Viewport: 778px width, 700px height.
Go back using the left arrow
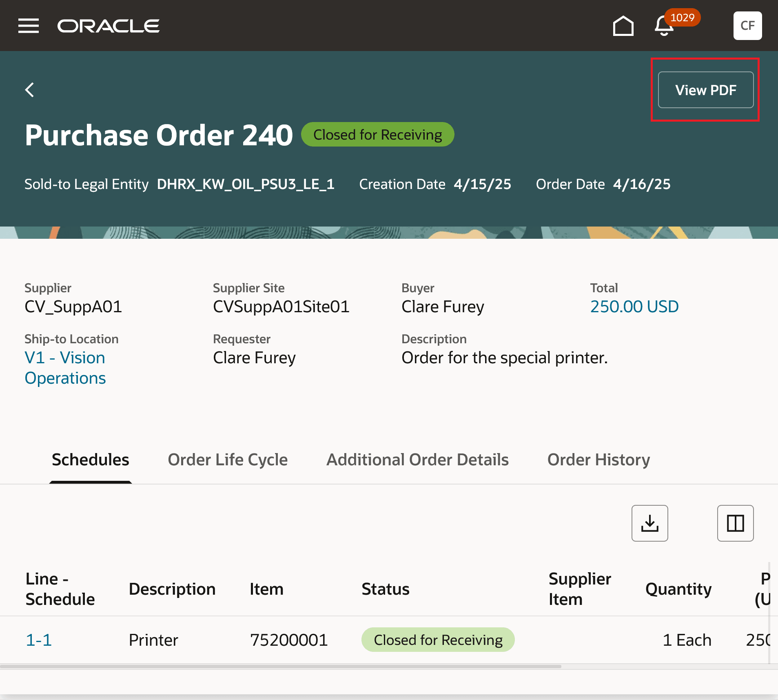tap(30, 90)
